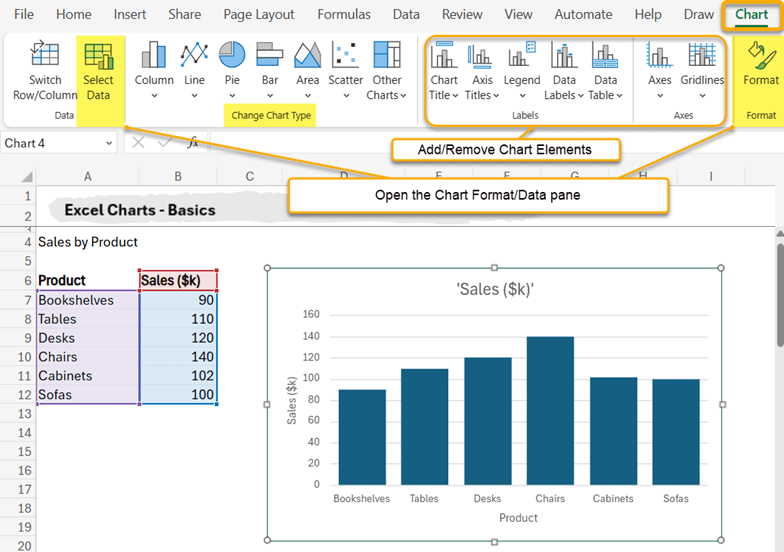This screenshot has height=552, width=784.
Task: Click the Cabinets cell in column A
Action: point(88,376)
